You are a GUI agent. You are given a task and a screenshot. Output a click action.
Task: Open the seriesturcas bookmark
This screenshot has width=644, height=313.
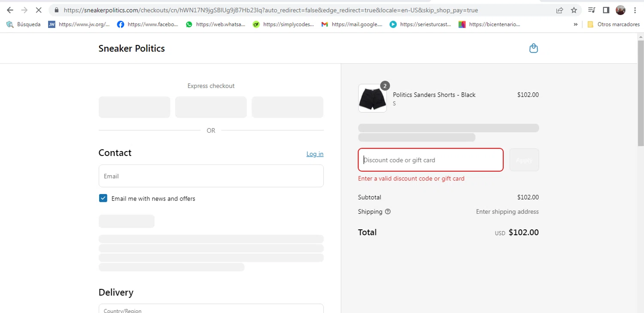420,24
